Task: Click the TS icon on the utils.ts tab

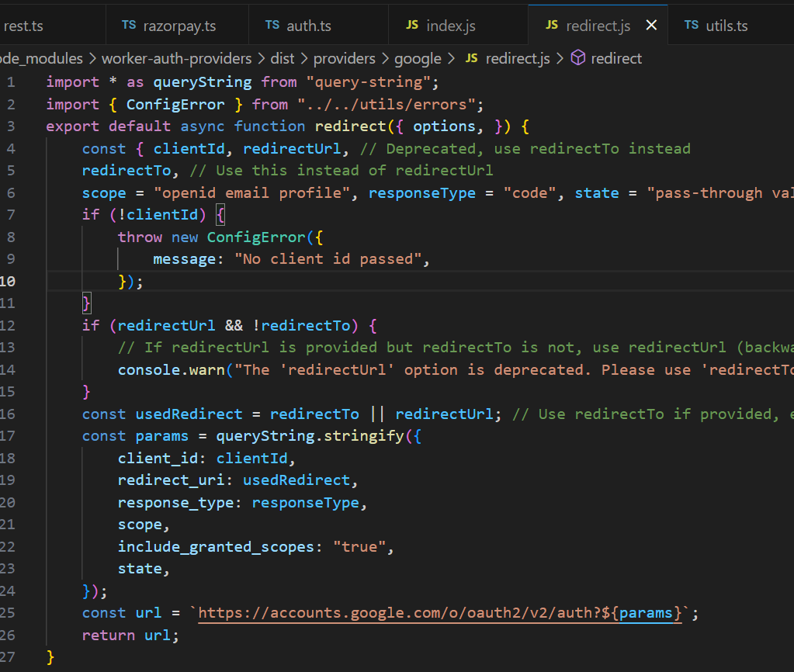Action: pyautogui.click(x=691, y=24)
